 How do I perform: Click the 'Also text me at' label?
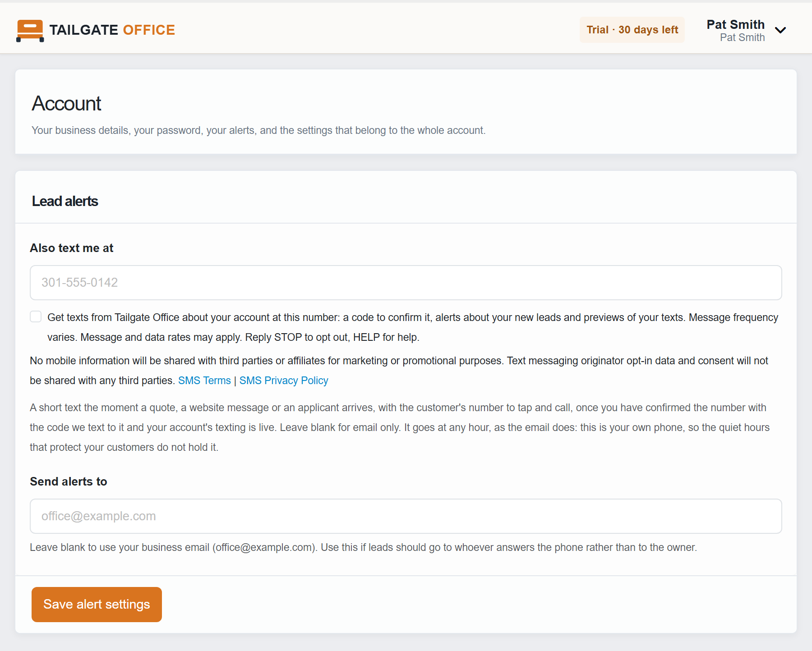pos(72,248)
